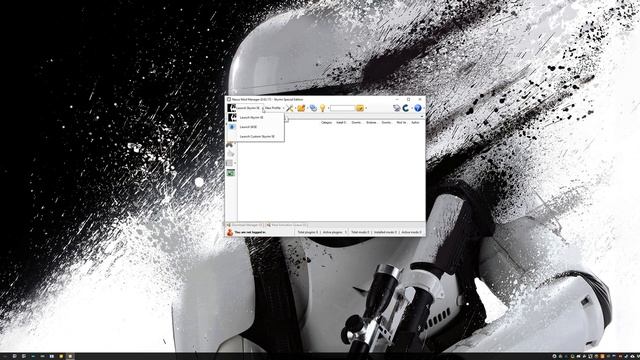This screenshot has height=360, width=640.
Task: Click the 'Installed mods: 0' status entry
Action: pos(385,232)
